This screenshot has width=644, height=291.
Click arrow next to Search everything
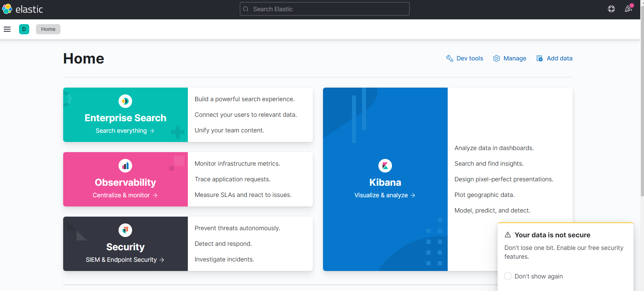pyautogui.click(x=152, y=131)
